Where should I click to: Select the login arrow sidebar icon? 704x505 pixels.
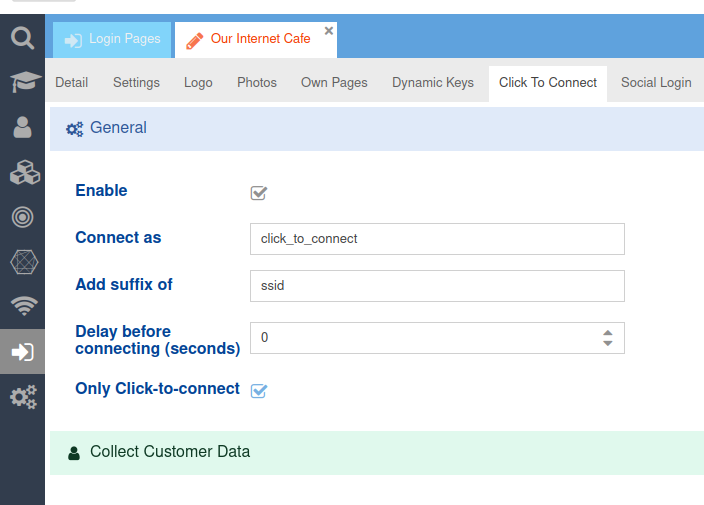click(22, 352)
